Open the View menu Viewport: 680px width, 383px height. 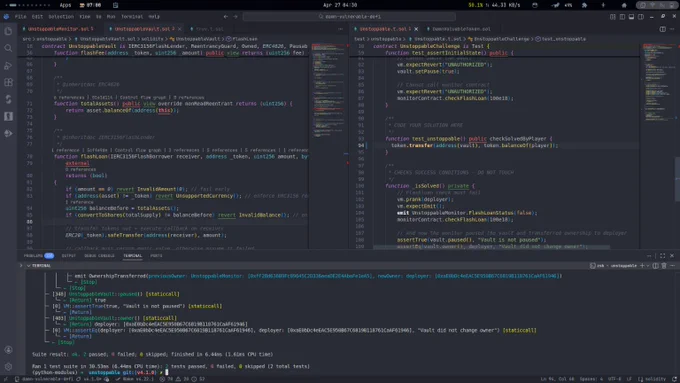click(85, 16)
